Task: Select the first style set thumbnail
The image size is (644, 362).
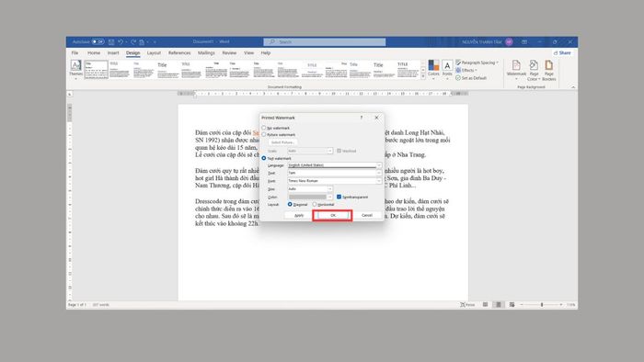Action: [x=96, y=70]
